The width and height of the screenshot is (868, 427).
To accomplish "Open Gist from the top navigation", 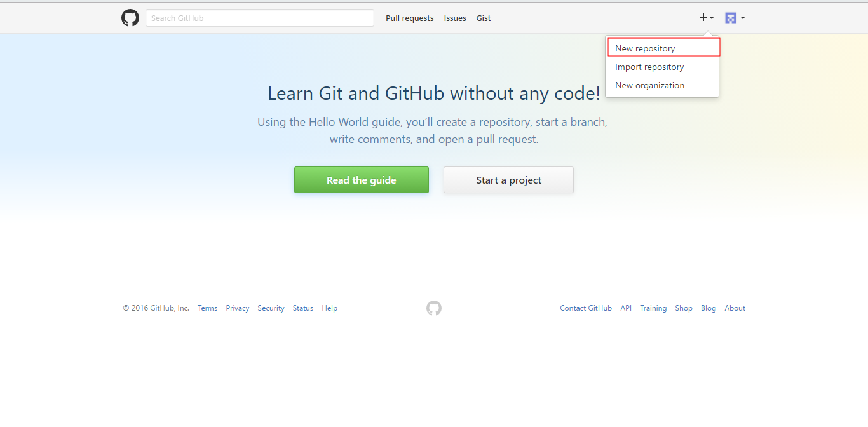I will [x=484, y=18].
